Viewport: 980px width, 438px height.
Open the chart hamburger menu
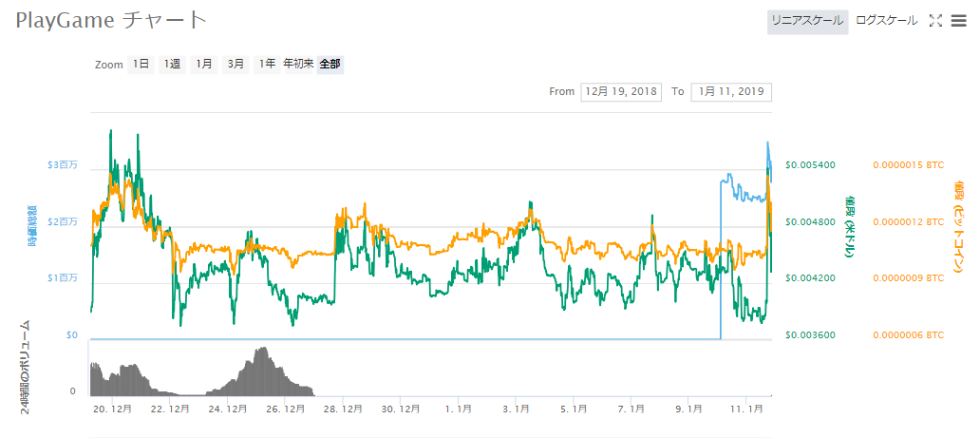click(x=957, y=21)
